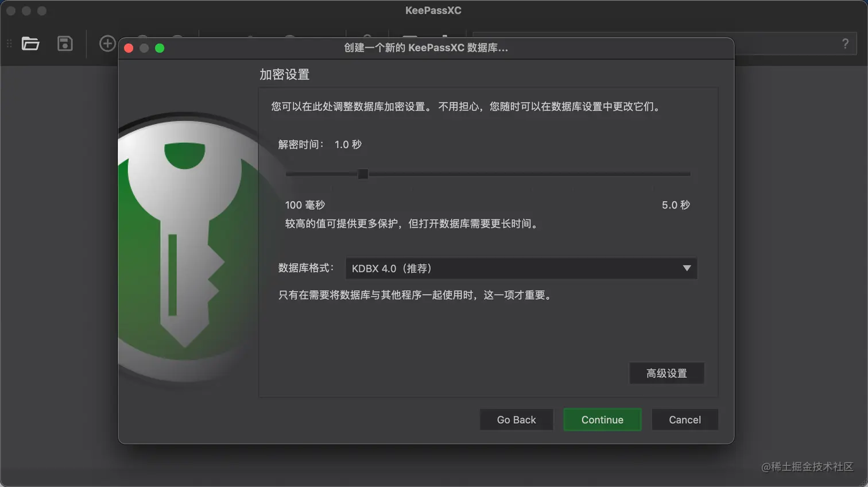Click the search help question mark

click(845, 44)
